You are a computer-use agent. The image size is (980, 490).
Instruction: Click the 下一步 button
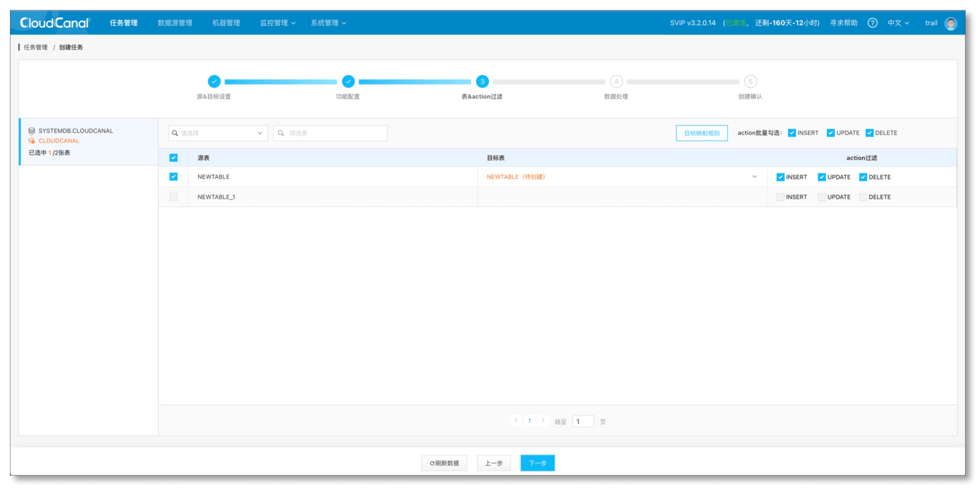coord(537,463)
